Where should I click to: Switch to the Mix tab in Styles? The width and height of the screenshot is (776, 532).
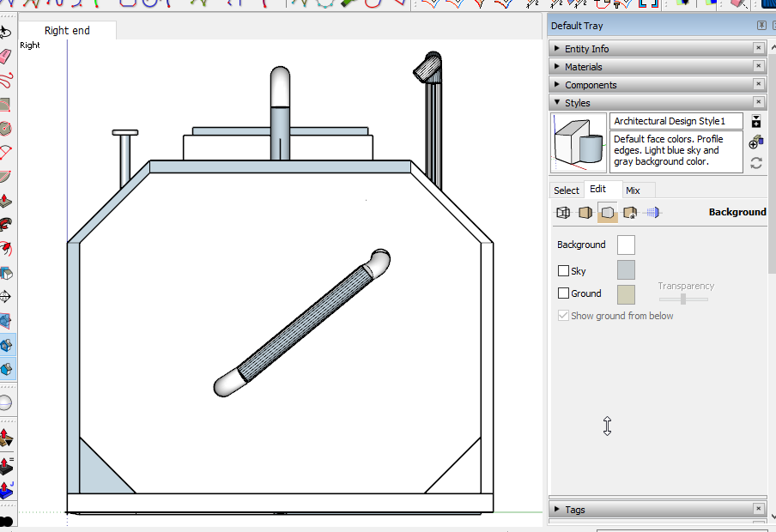(x=633, y=190)
